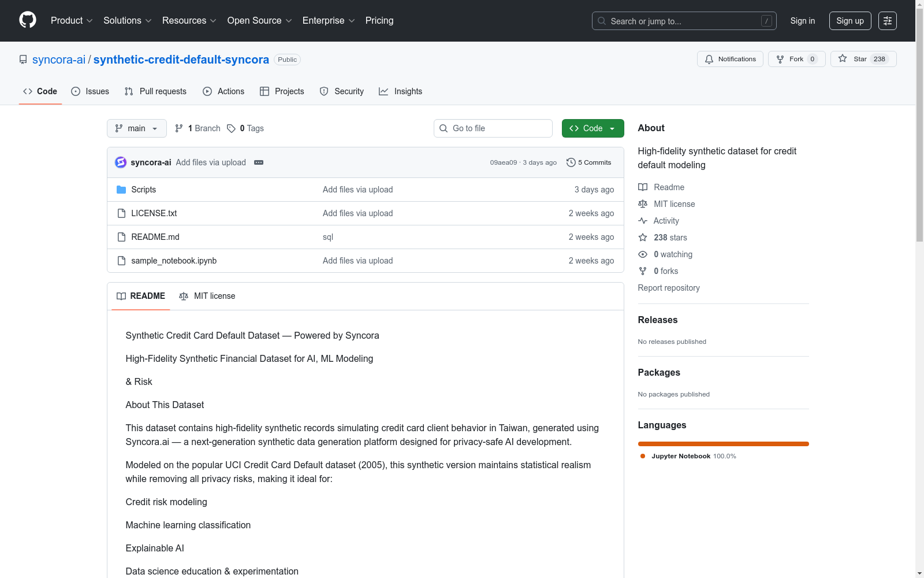Image resolution: width=924 pixels, height=578 pixels.
Task: Click the syncora-ai avatar in commit row
Action: pyautogui.click(x=121, y=162)
